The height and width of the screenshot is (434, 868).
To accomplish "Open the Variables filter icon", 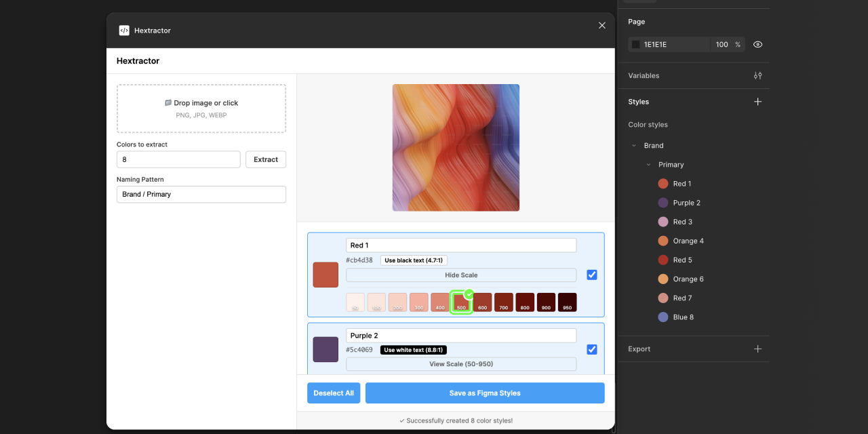I will pyautogui.click(x=757, y=75).
